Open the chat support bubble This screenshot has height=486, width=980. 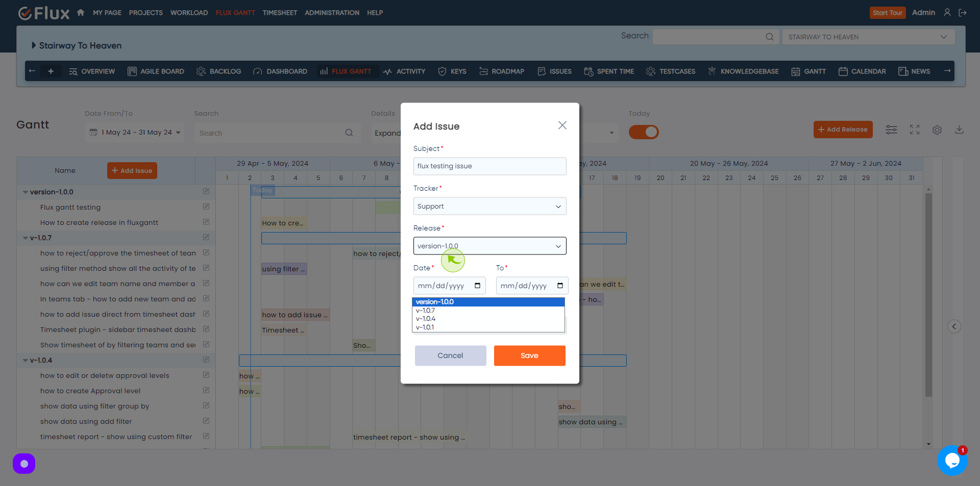pyautogui.click(x=952, y=461)
